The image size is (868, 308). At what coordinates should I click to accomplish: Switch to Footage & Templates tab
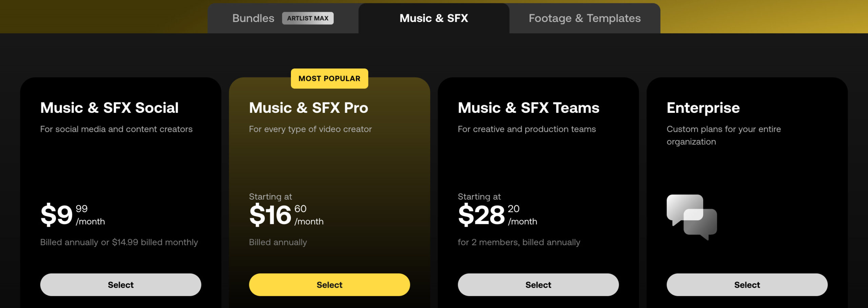click(x=585, y=18)
